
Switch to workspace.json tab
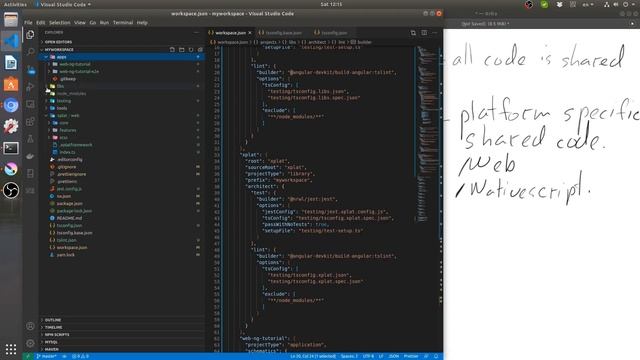point(231,33)
